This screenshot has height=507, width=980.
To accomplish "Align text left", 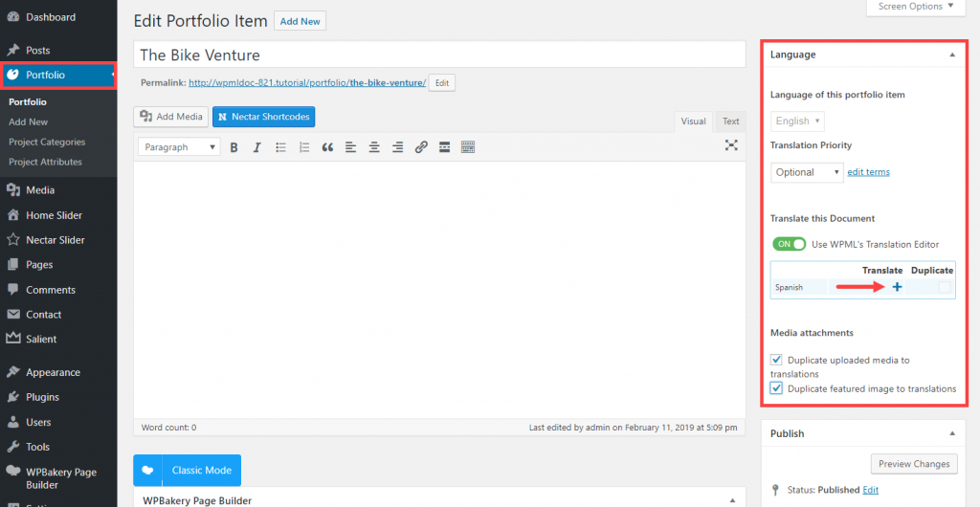I will [x=350, y=147].
